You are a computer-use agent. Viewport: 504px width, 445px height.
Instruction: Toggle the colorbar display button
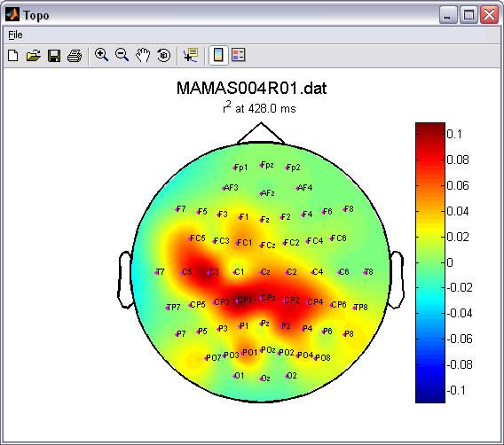(218, 55)
